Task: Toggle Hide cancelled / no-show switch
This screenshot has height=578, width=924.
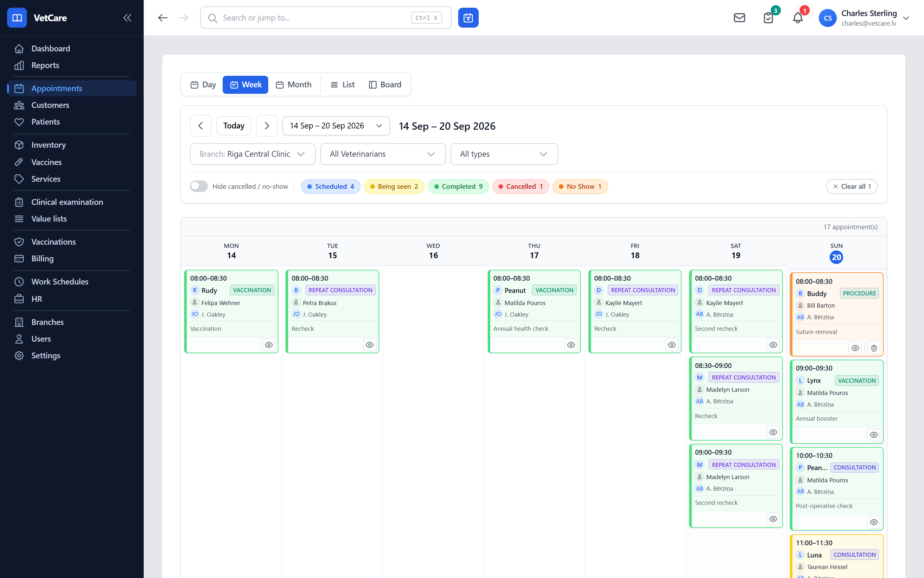Action: coord(199,186)
